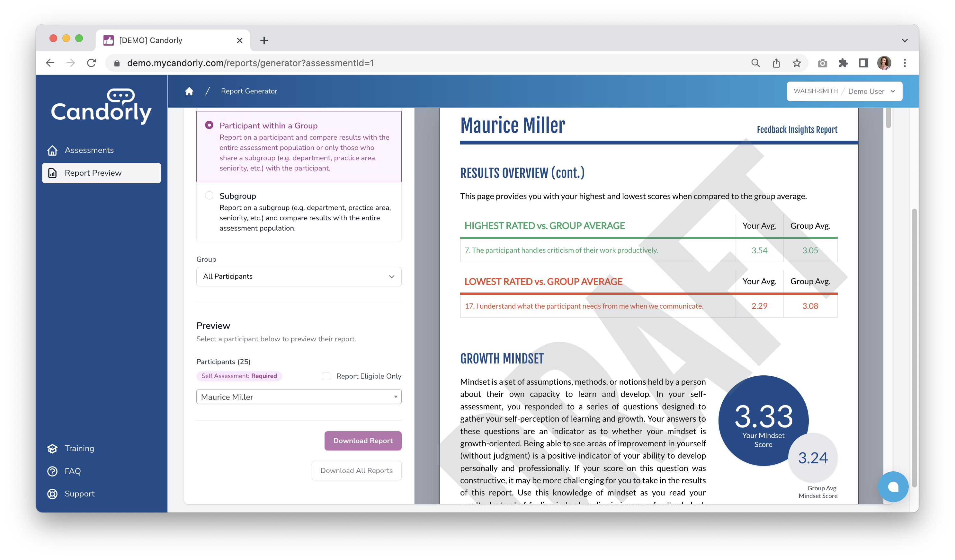Viewport: 955px width, 560px height.
Task: Open Assessments in the sidebar
Action: click(89, 150)
